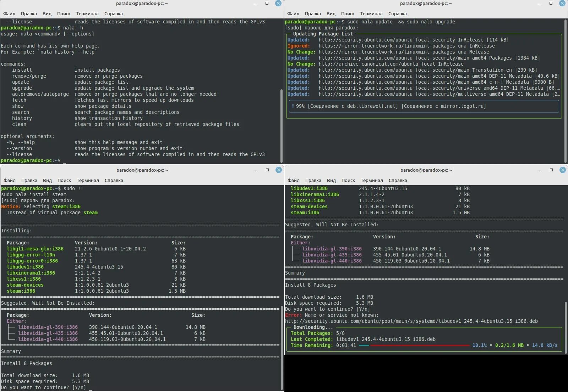Maximize the nala help terminal window
This screenshot has width=568, height=392.
pyautogui.click(x=267, y=3)
